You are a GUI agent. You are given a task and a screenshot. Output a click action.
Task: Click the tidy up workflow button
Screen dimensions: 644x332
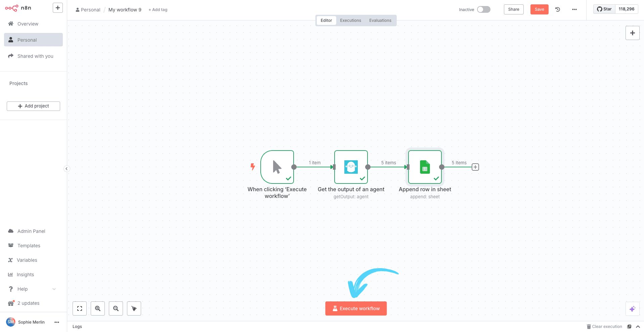[134, 308]
